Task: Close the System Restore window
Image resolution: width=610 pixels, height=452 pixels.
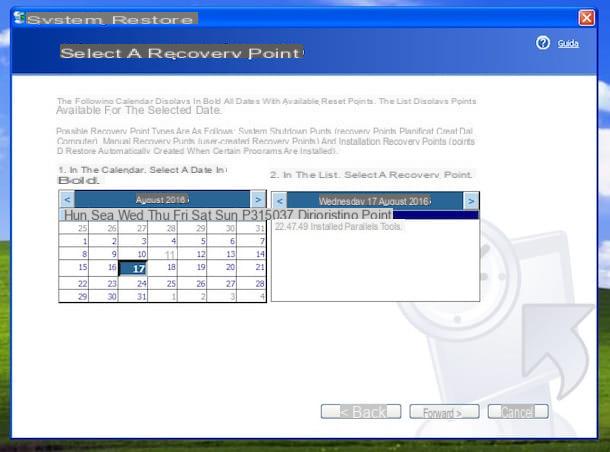Action: (586, 18)
